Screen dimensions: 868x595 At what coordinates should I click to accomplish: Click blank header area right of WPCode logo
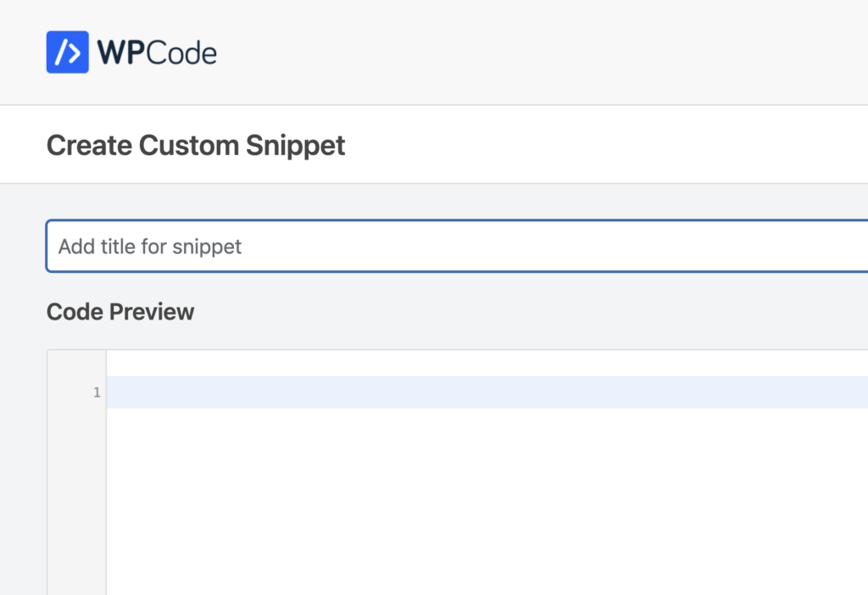click(542, 52)
